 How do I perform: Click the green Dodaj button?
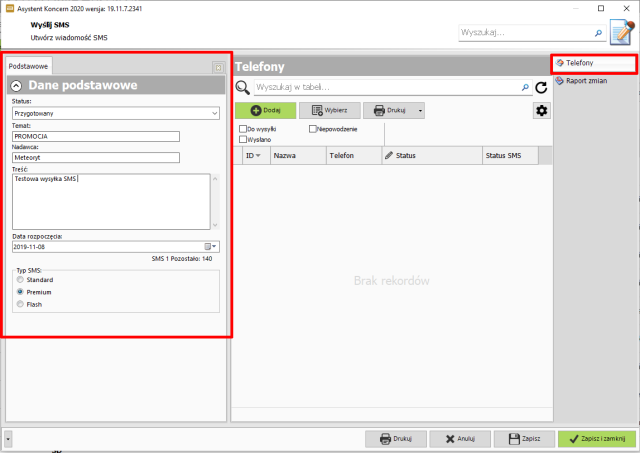point(266,110)
